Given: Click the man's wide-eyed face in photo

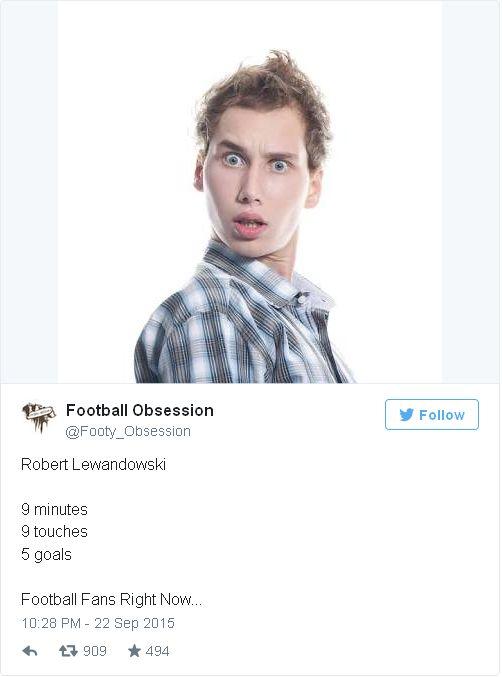Looking at the screenshot, I should coord(257,181).
